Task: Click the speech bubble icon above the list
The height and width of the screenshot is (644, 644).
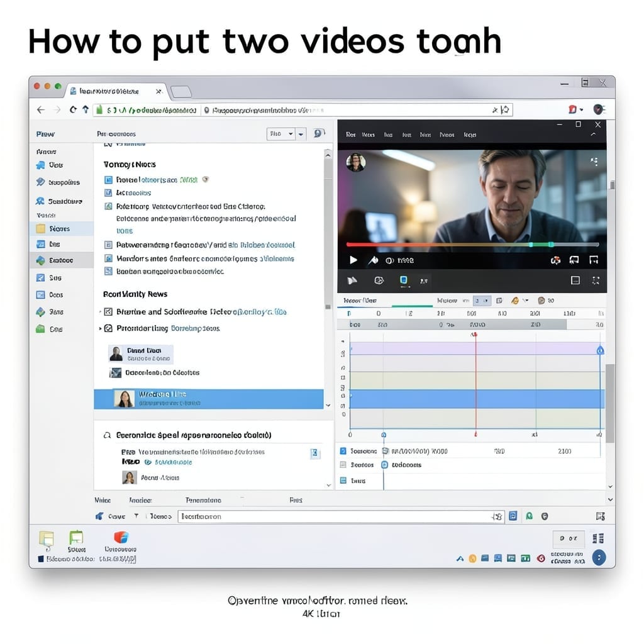Action: tap(318, 133)
